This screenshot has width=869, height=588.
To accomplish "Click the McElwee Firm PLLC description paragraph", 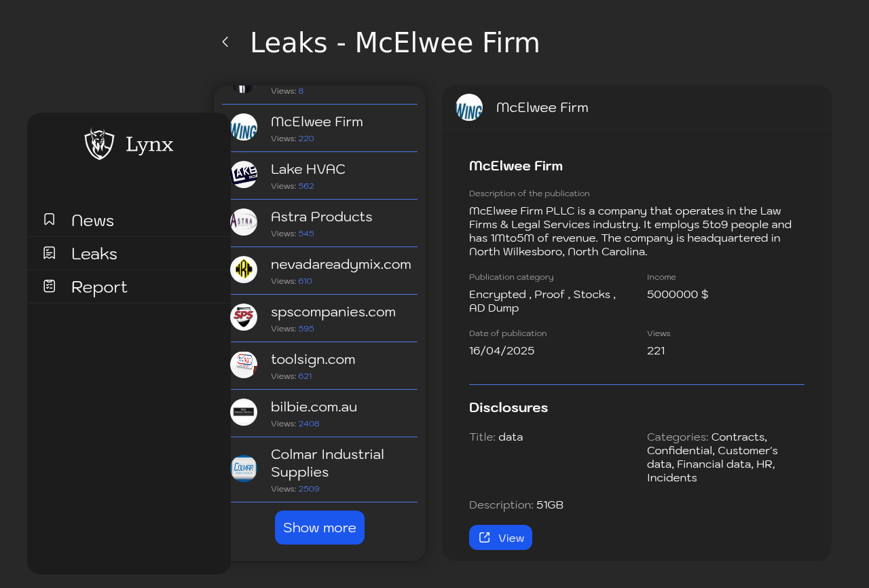I will [x=631, y=231].
